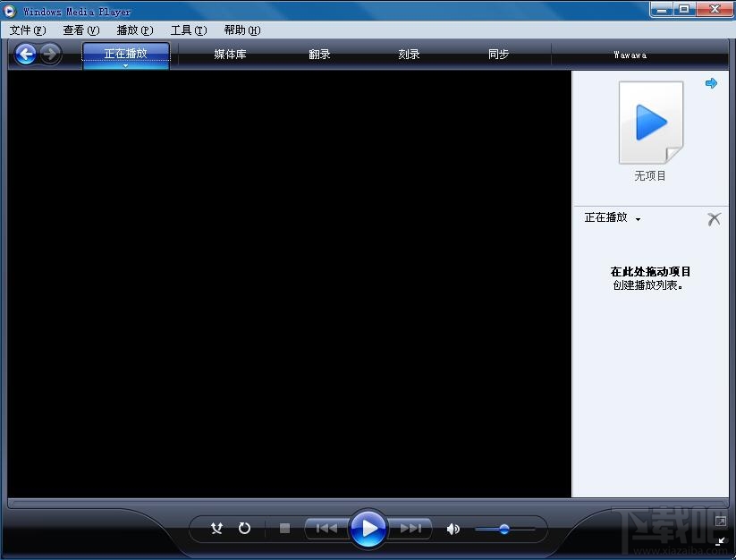736x560 pixels.
Task: Skip to the previous track
Action: point(325,528)
